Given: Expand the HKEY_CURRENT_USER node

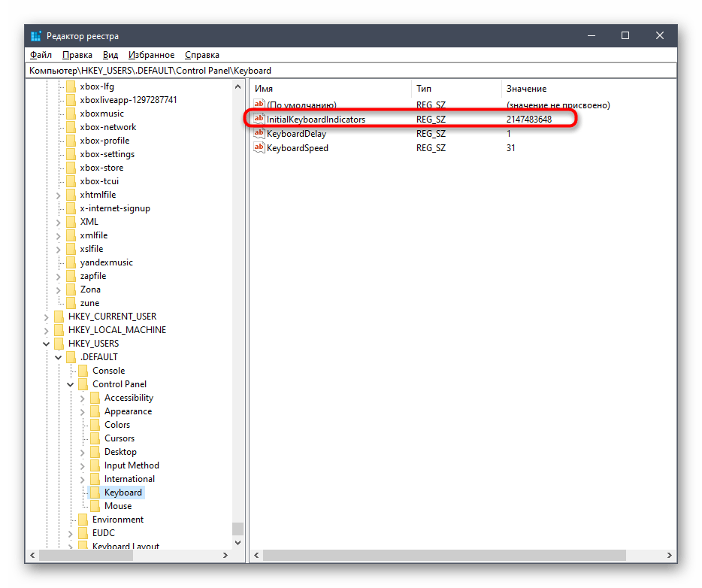Looking at the screenshot, I should (x=47, y=317).
